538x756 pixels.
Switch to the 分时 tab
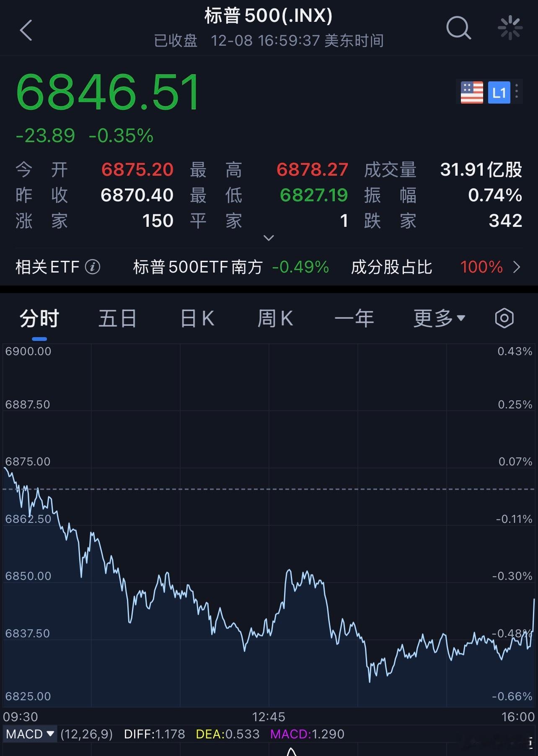coord(39,318)
